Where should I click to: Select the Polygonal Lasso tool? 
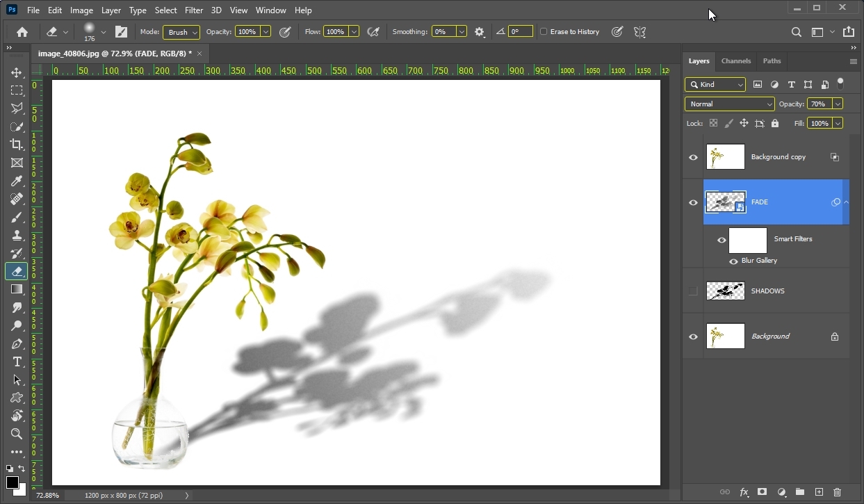17,108
